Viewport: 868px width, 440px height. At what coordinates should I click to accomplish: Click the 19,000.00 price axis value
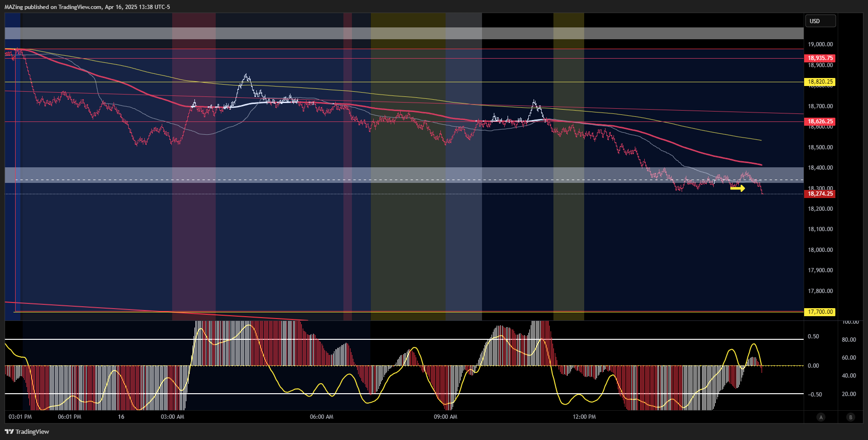coord(820,44)
